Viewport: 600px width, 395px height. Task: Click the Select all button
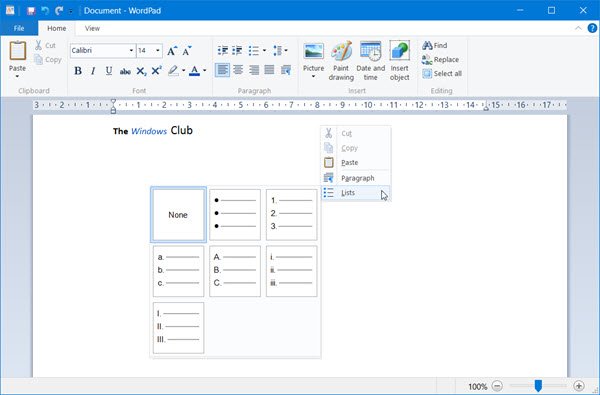pos(442,73)
